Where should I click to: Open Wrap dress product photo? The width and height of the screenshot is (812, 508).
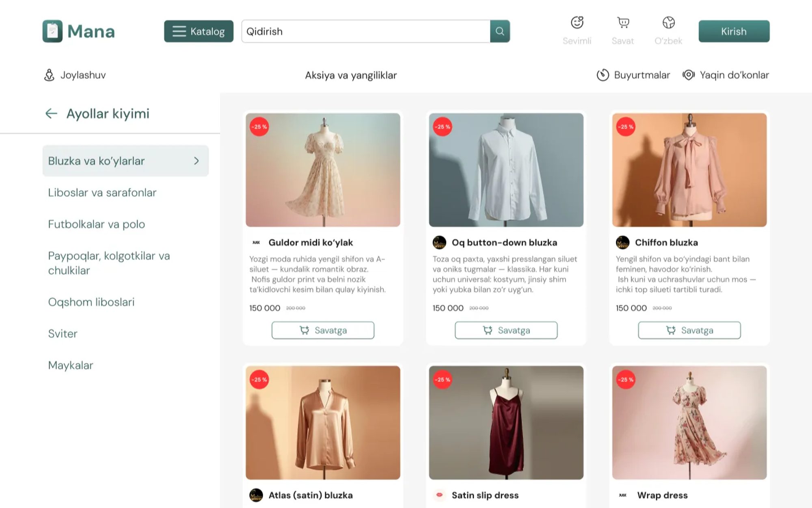click(x=689, y=423)
